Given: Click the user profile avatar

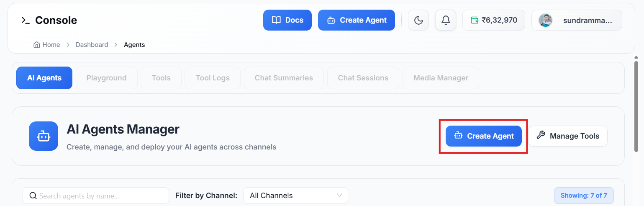Looking at the screenshot, I should pos(545,20).
